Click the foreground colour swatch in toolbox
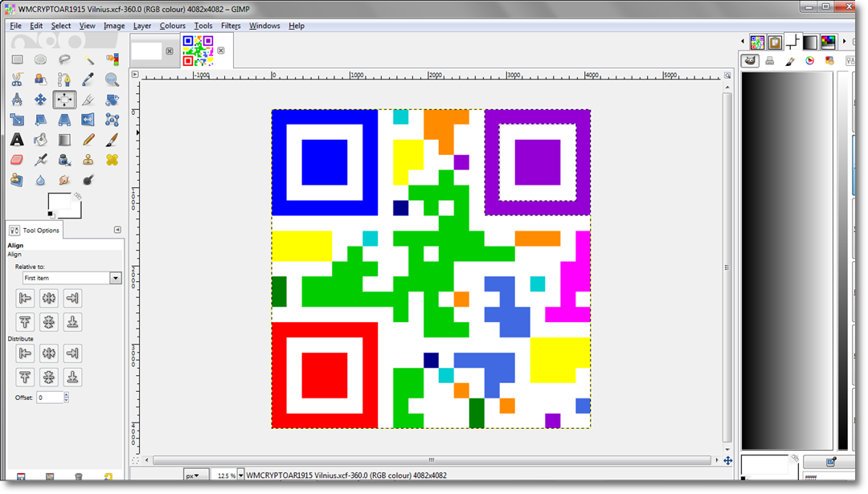Viewport: 868px width, 494px height. 59,202
